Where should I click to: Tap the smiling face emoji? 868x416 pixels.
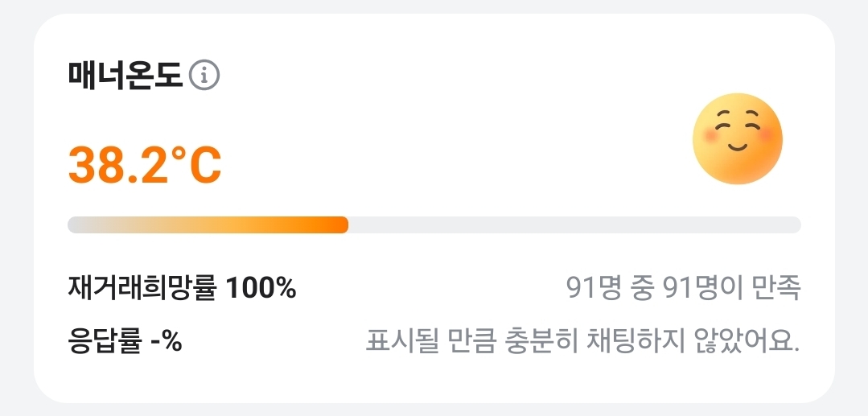(x=737, y=138)
